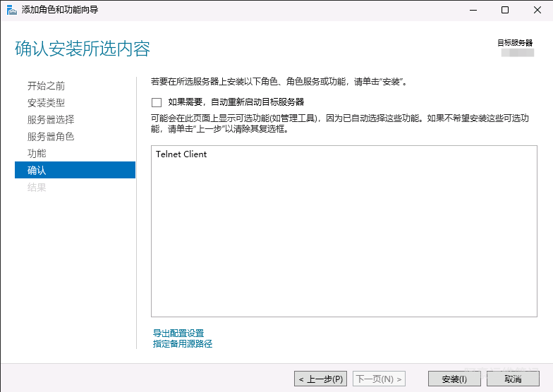Screen dimensions: 553x392
Task: Click the 确认安装所选内容 heading
Action: [x=83, y=49]
